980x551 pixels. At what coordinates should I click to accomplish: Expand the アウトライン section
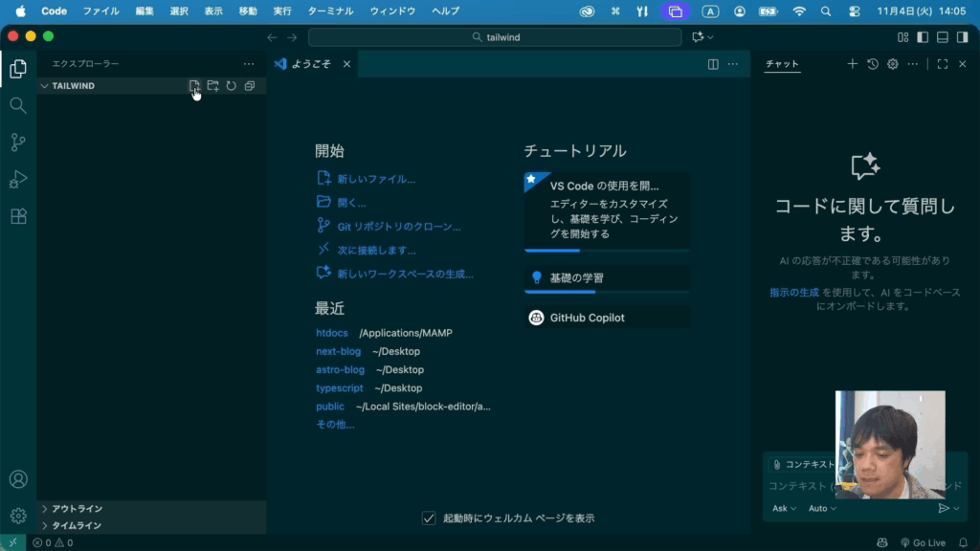click(x=77, y=509)
